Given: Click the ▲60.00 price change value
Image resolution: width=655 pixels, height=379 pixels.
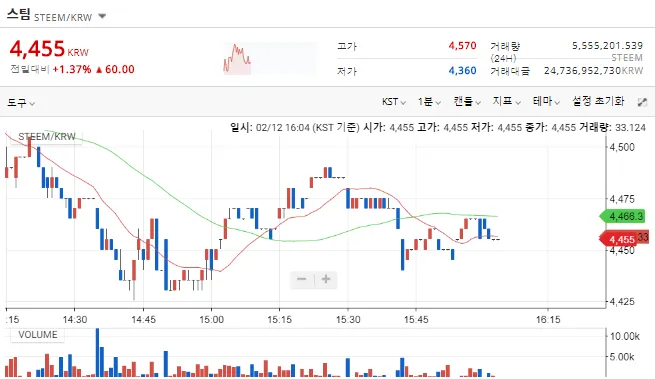Looking at the screenshot, I should pos(115,69).
